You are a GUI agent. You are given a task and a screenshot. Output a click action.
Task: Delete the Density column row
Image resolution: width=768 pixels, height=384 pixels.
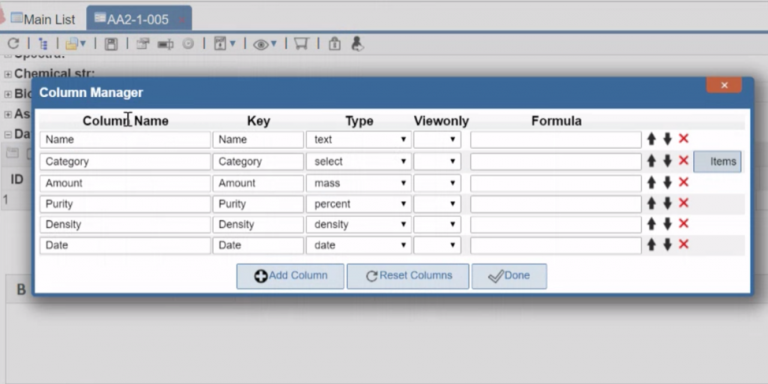(x=683, y=223)
